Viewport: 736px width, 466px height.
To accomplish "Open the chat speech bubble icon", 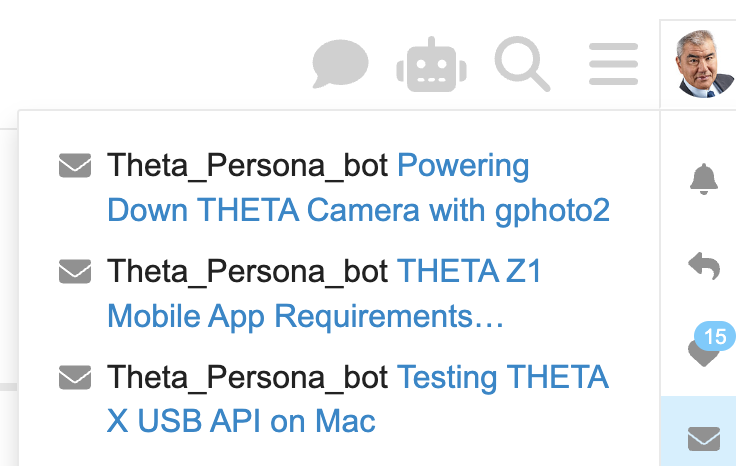I will [340, 64].
